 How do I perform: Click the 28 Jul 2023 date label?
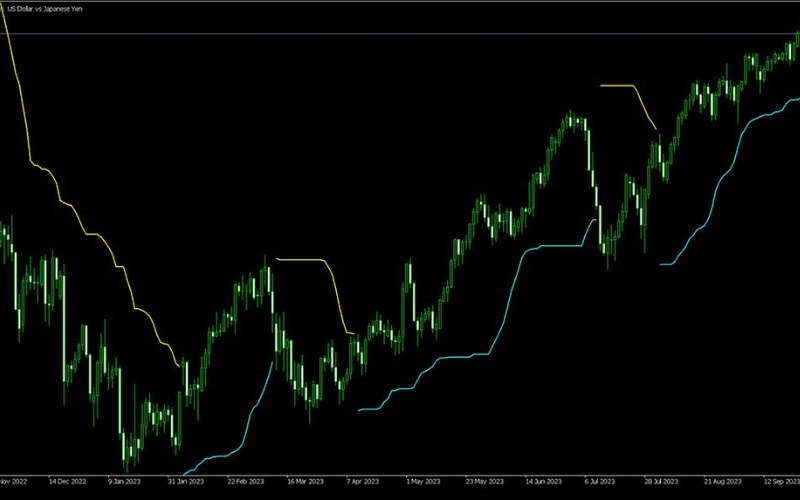pyautogui.click(x=660, y=480)
